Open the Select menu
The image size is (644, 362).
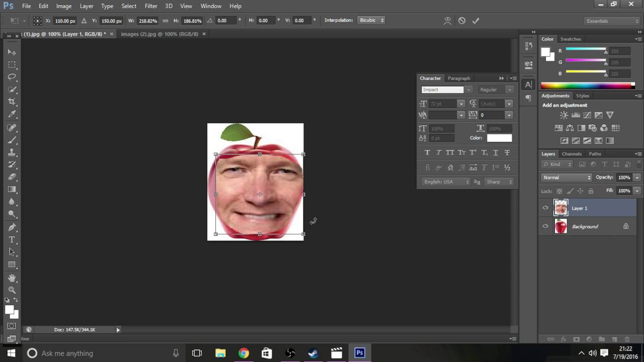tap(129, 6)
